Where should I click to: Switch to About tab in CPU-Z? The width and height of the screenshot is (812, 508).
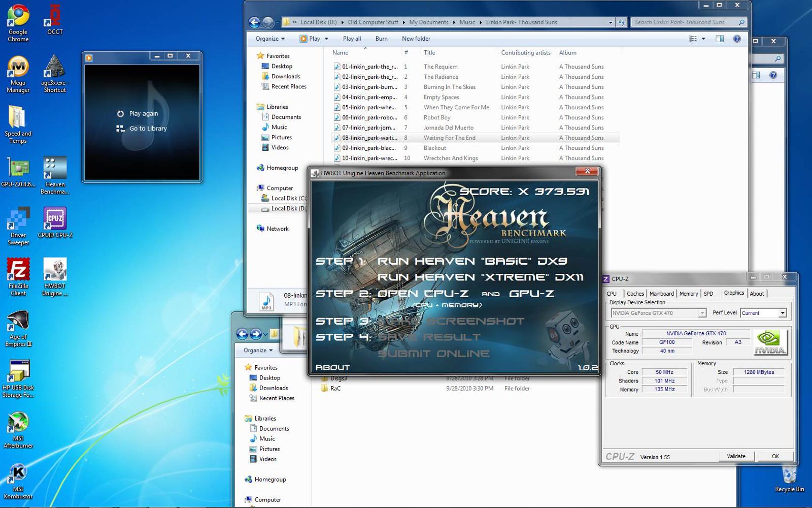coord(757,294)
